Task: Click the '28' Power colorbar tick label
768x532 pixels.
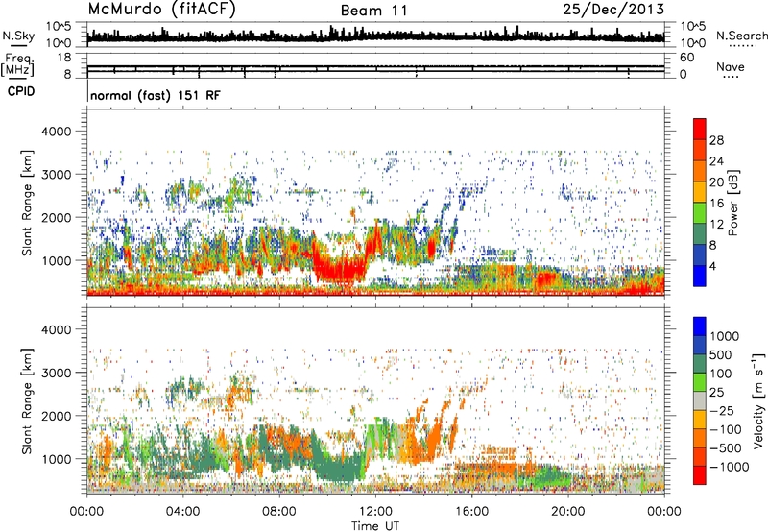Action: click(716, 140)
